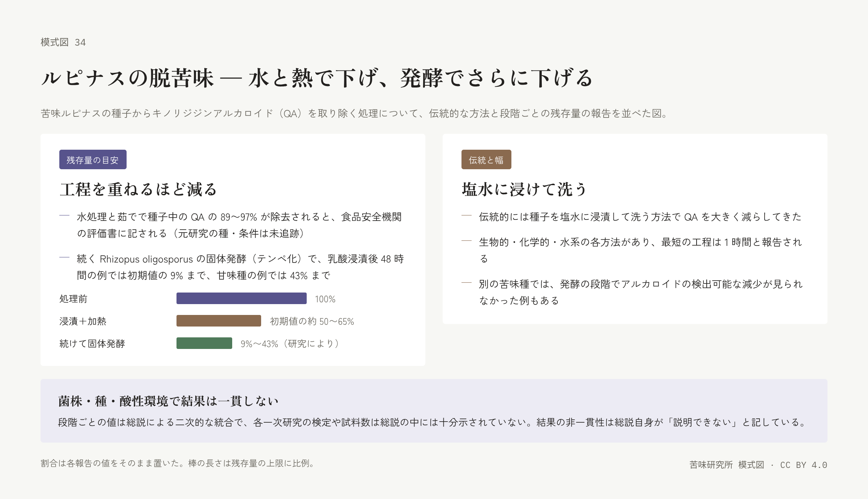Click the bullet mentioning Rhizopus oligosporus
This screenshot has width=868, height=499.
pos(240,267)
